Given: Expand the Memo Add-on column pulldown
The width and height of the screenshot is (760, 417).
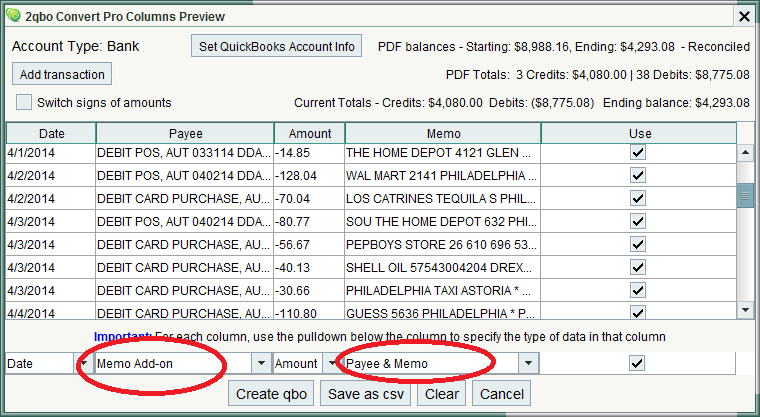Looking at the screenshot, I should pyautogui.click(x=261, y=364).
